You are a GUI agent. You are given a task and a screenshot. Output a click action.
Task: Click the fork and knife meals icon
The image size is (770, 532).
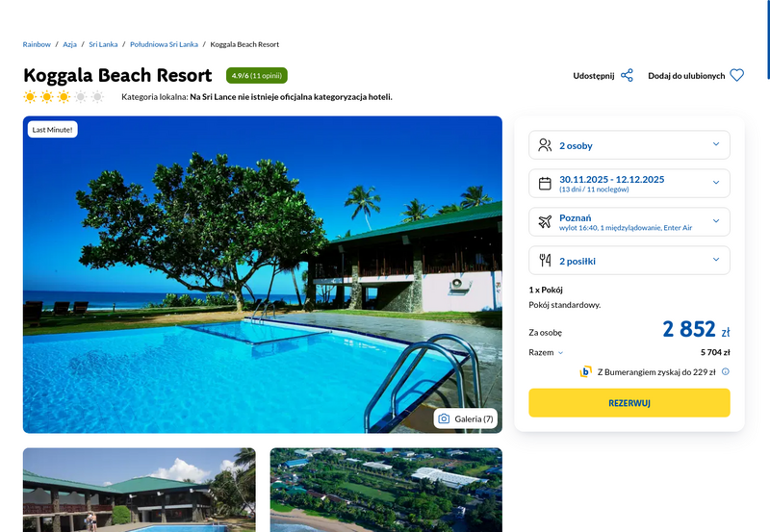click(545, 260)
